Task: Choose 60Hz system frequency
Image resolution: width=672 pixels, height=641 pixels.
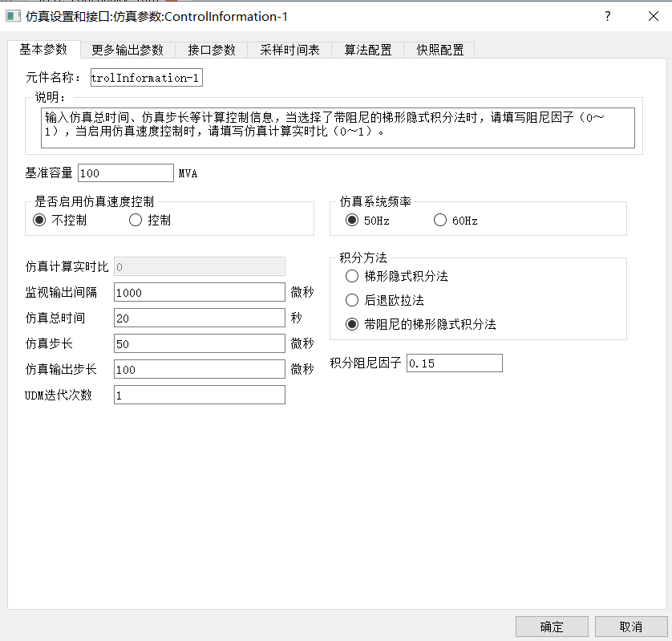Action: pyautogui.click(x=440, y=220)
